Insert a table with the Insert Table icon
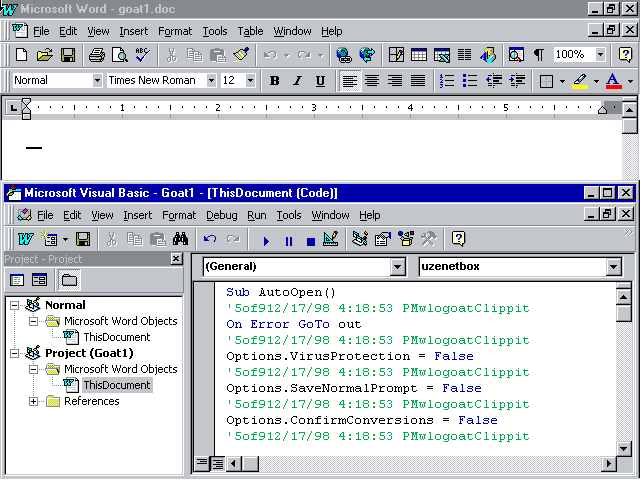Image resolution: width=640 pixels, height=480 pixels. [419, 55]
